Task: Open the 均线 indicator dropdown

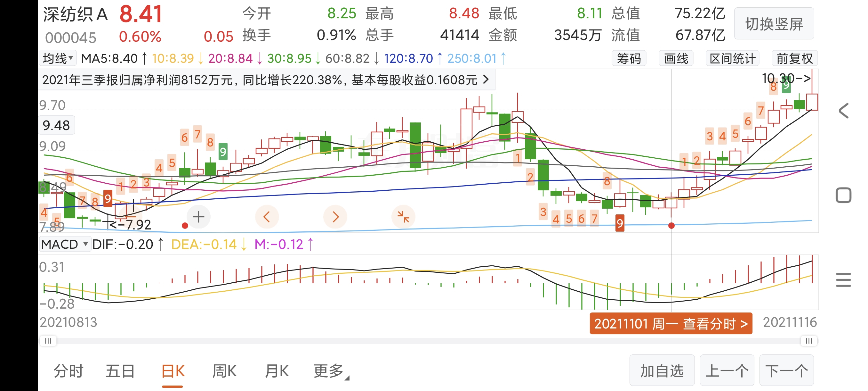Action: pyautogui.click(x=58, y=58)
